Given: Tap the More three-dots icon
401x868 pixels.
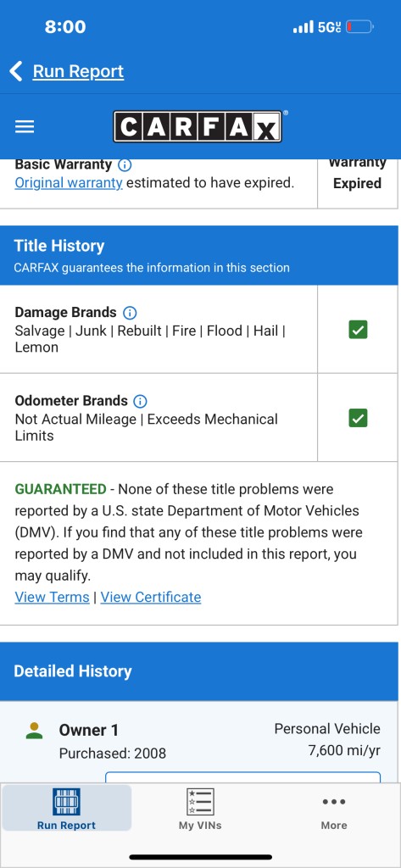Looking at the screenshot, I should pyautogui.click(x=334, y=802).
